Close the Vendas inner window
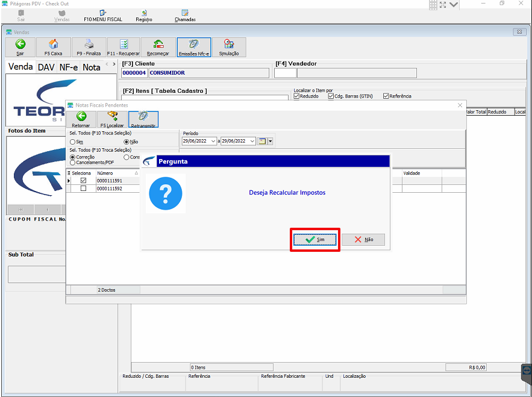 point(519,32)
